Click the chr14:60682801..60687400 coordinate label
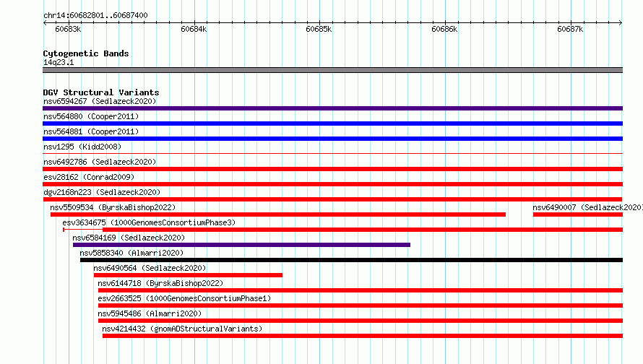Viewport: 643px width, 364px height. 95,15
